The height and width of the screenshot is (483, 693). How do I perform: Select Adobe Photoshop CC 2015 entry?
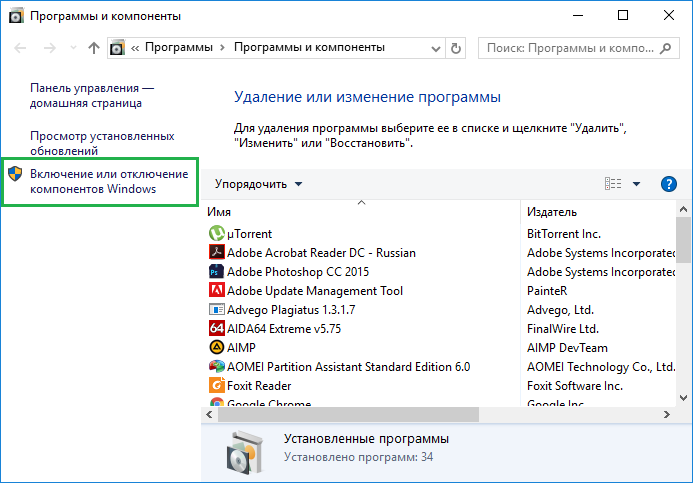point(298,272)
